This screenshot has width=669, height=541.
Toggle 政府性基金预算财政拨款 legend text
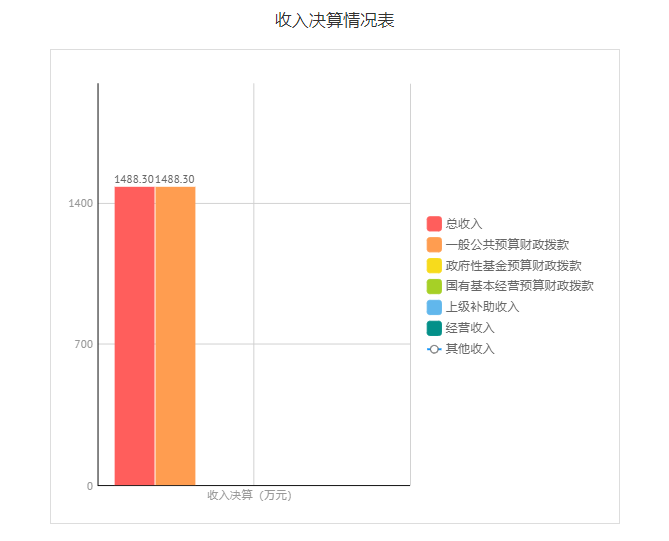(513, 266)
